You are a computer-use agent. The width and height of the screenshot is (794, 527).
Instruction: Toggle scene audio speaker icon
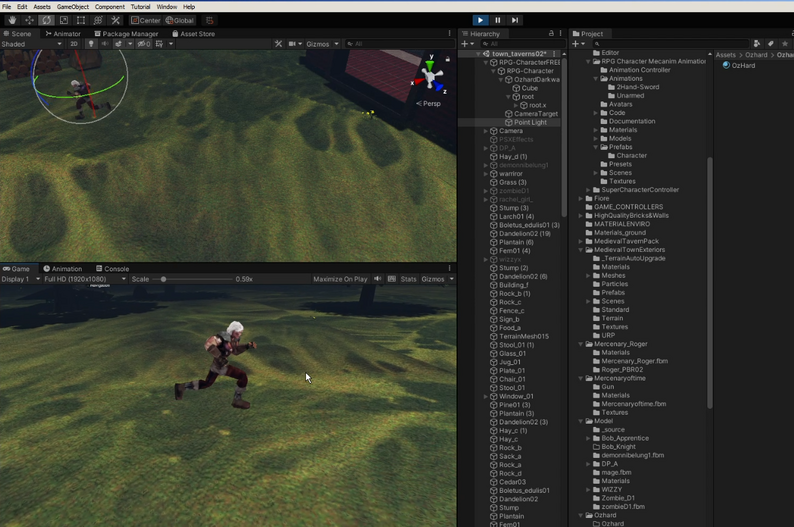tap(105, 44)
